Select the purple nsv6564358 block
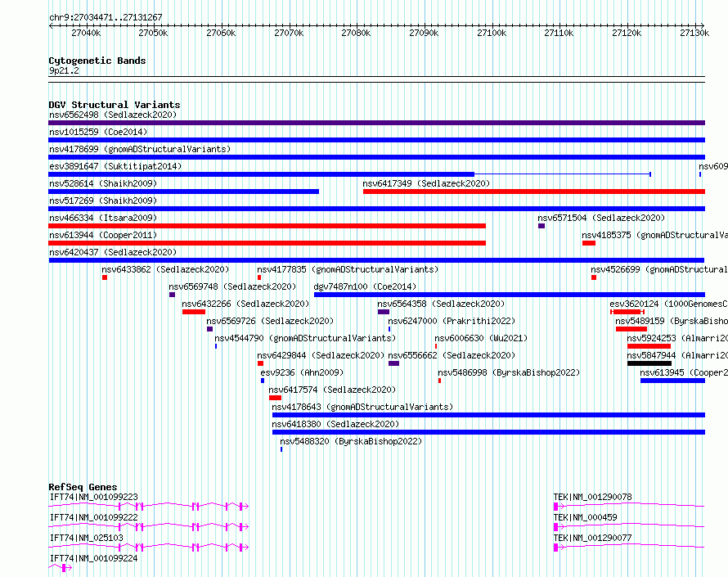Image resolution: width=728 pixels, height=577 pixels. (384, 312)
